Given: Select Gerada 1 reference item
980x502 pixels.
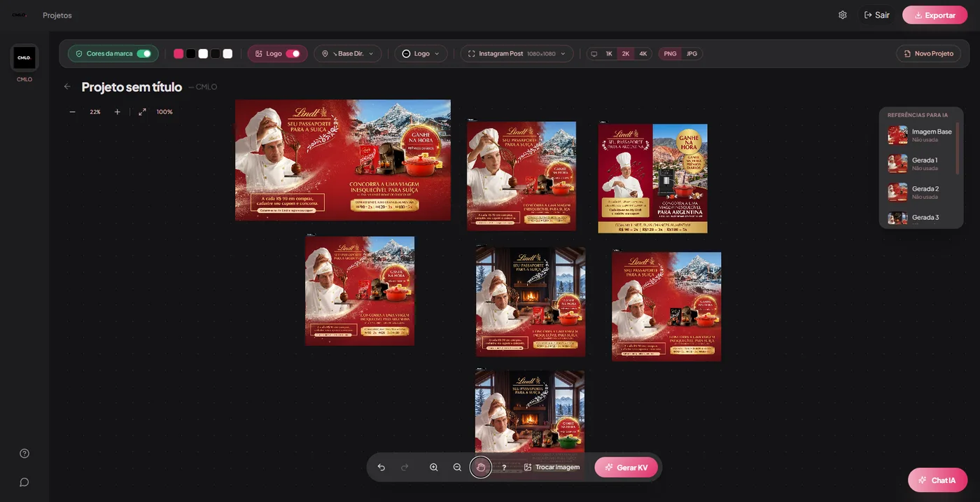Looking at the screenshot, I should point(920,164).
